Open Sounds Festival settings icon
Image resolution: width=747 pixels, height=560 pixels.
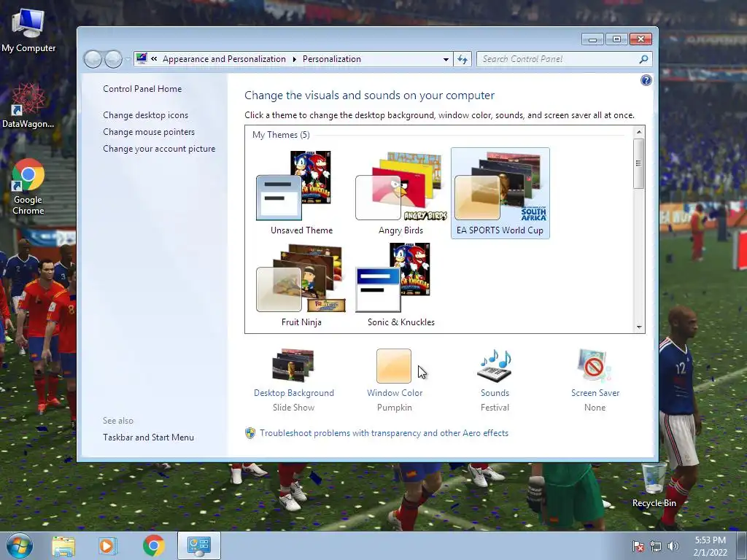coord(495,366)
